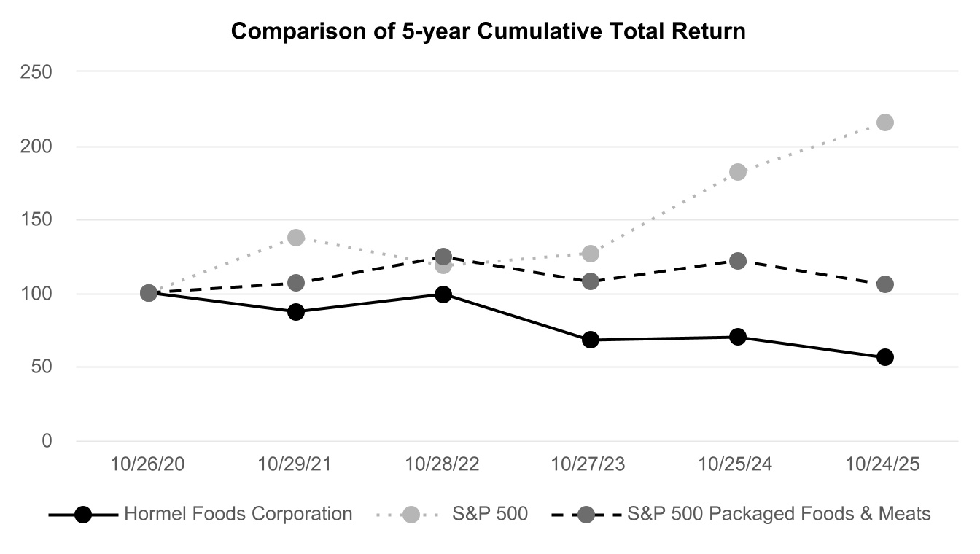Select the S&P 500 point at 10/25/24
980x554 pixels.
tap(738, 172)
